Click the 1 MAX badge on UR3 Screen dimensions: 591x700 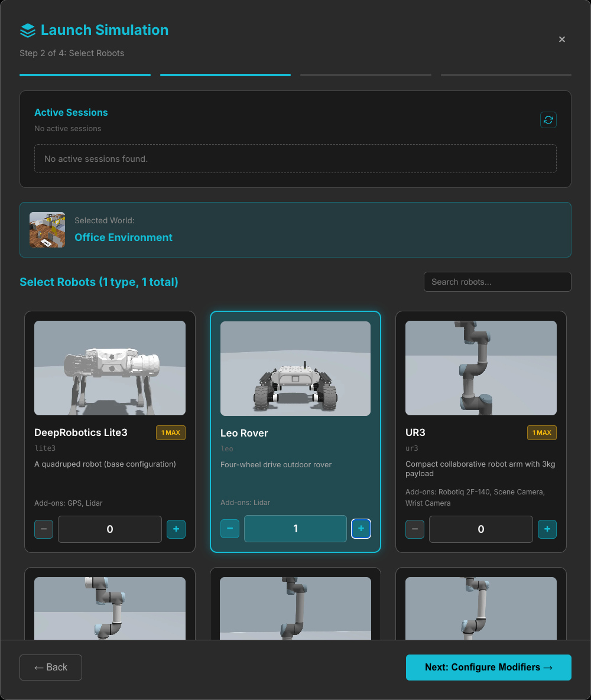(x=541, y=432)
